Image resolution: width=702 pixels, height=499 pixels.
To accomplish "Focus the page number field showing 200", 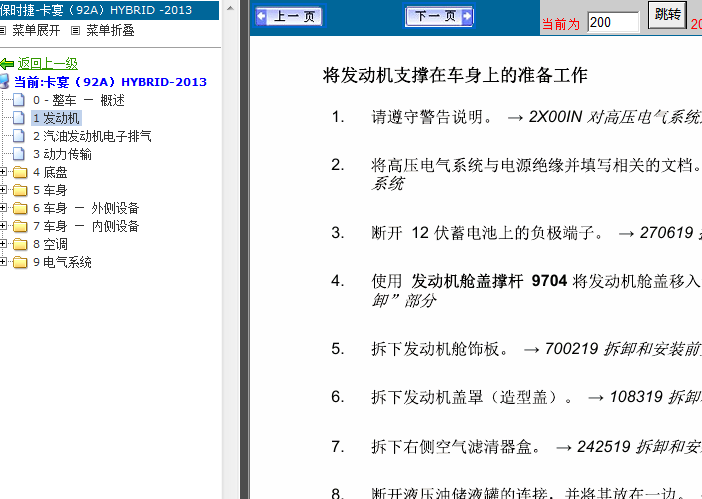I will pyautogui.click(x=613, y=22).
